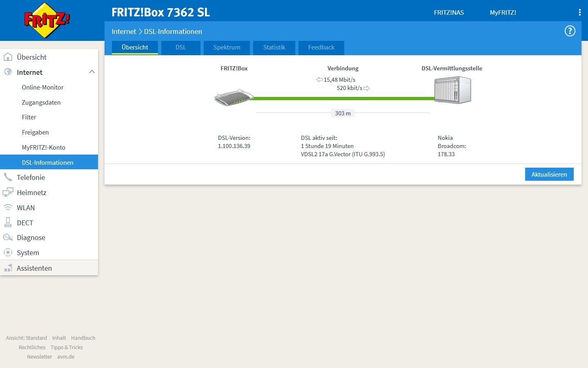Click the downstream arrow icon beside 15,48 Mbit/s
Viewport: 588px width, 368px height.
319,80
